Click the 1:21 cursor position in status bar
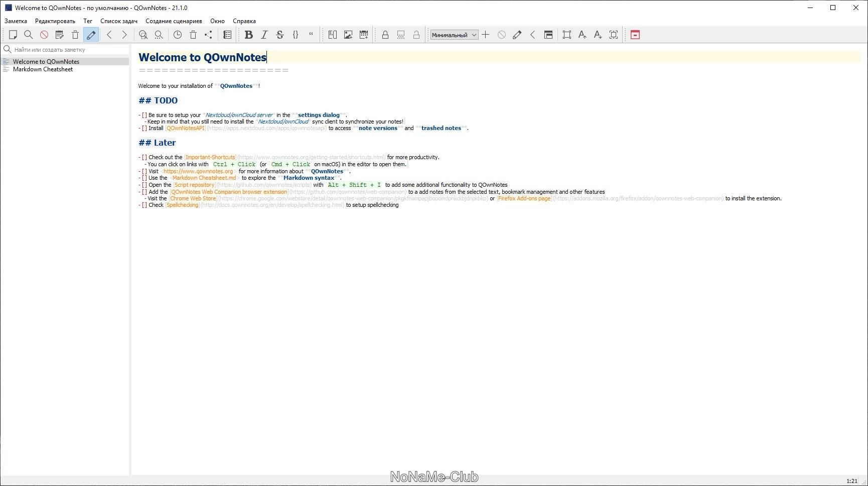 point(852,481)
